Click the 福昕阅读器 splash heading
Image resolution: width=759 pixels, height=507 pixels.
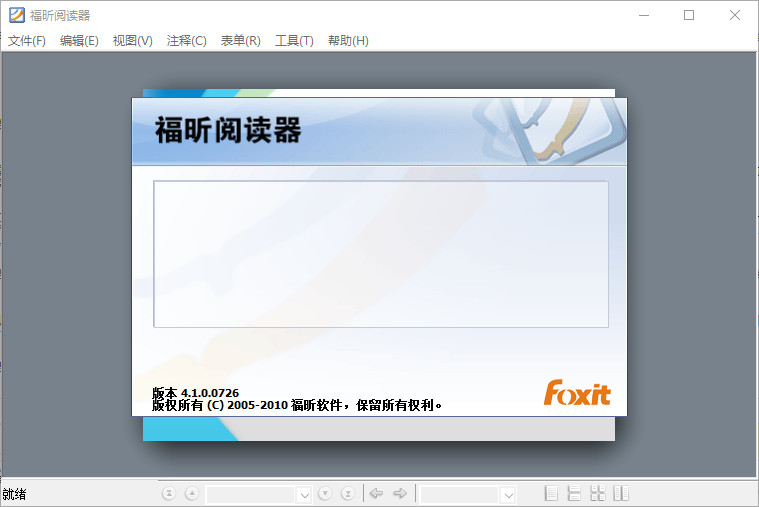228,130
